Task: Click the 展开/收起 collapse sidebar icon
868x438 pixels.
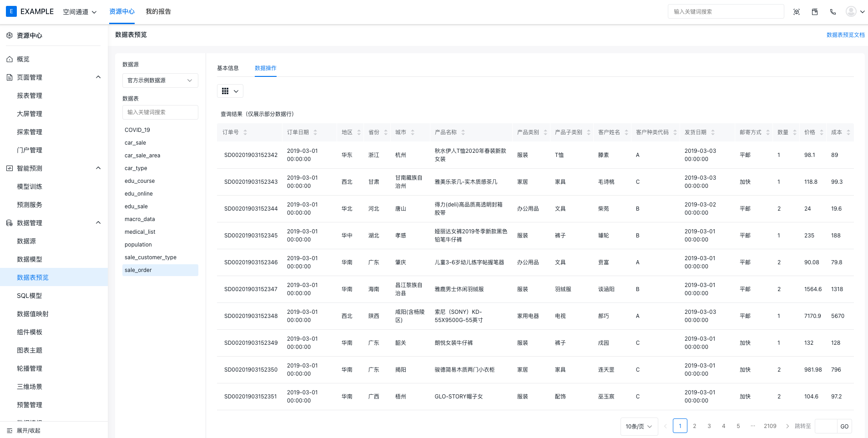Action: click(10, 430)
